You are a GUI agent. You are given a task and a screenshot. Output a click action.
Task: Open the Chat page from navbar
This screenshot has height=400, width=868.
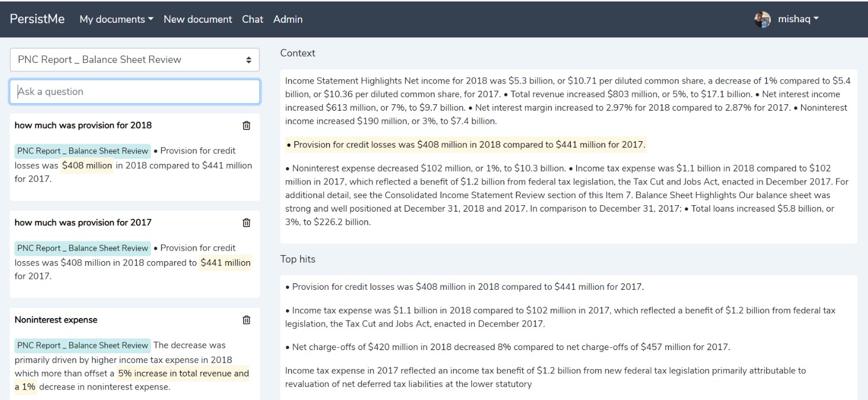(252, 20)
